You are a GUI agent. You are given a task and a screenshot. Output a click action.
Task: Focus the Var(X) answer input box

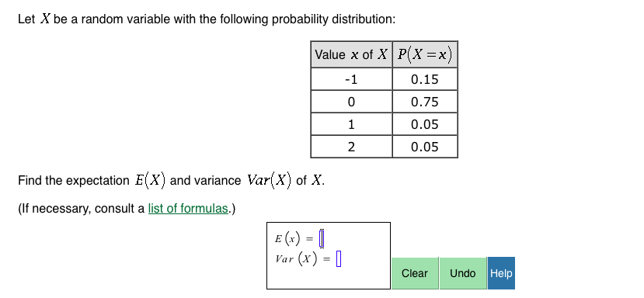pos(339,259)
